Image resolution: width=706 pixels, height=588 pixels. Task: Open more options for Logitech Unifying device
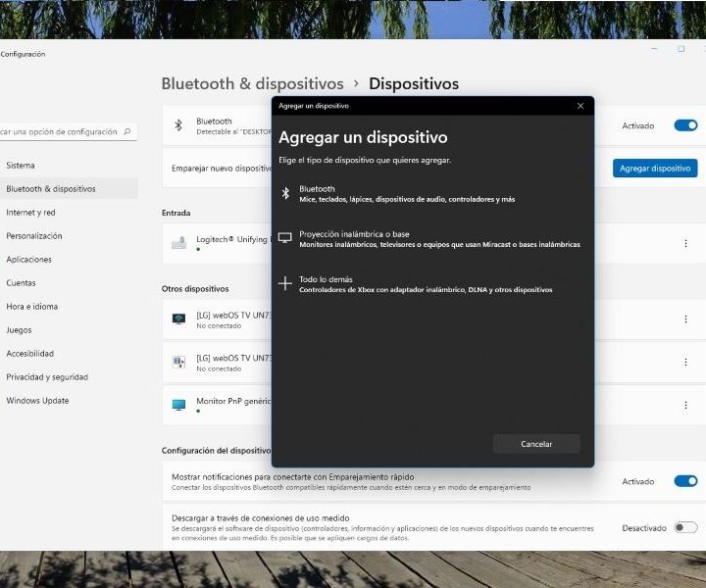[685, 243]
